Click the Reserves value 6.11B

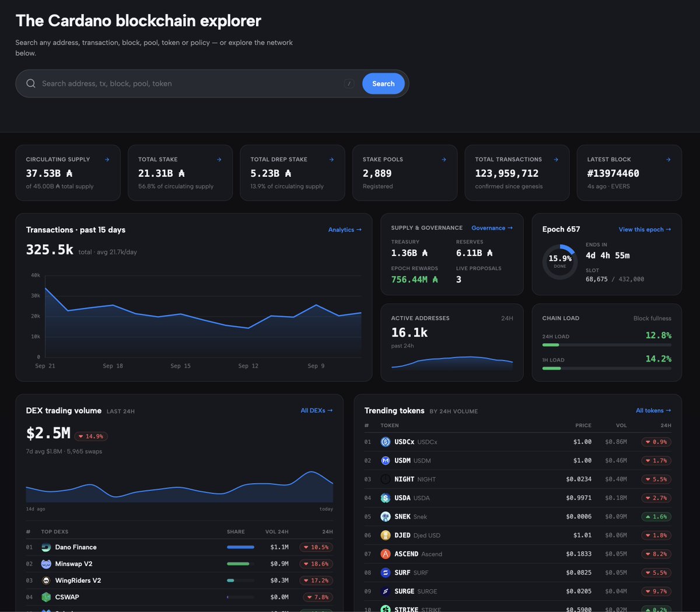pos(474,253)
